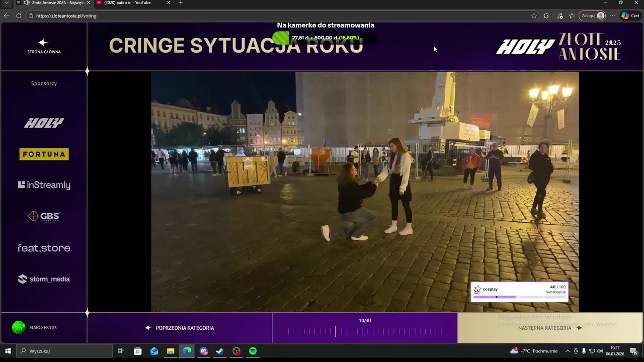Open the Windows Start menu

pos(8,351)
